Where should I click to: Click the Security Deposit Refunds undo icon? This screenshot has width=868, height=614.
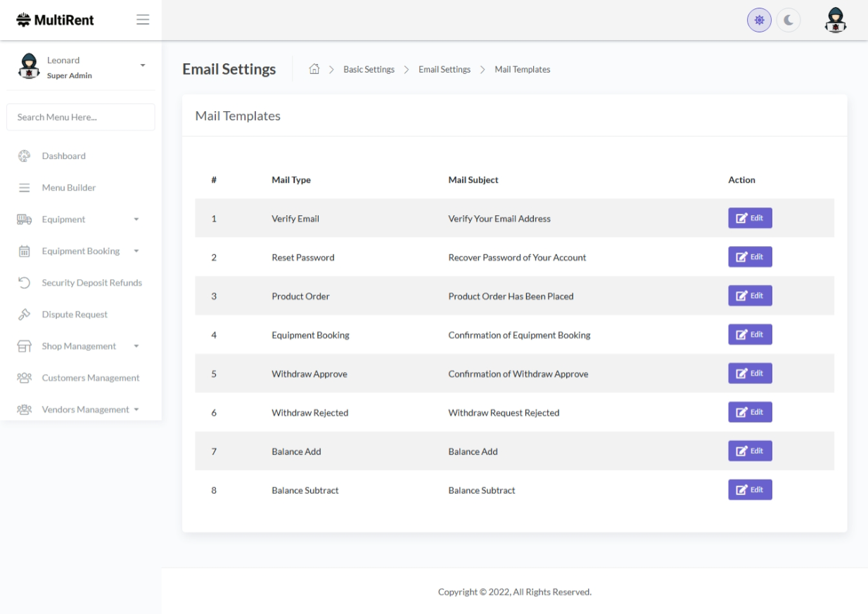[24, 283]
